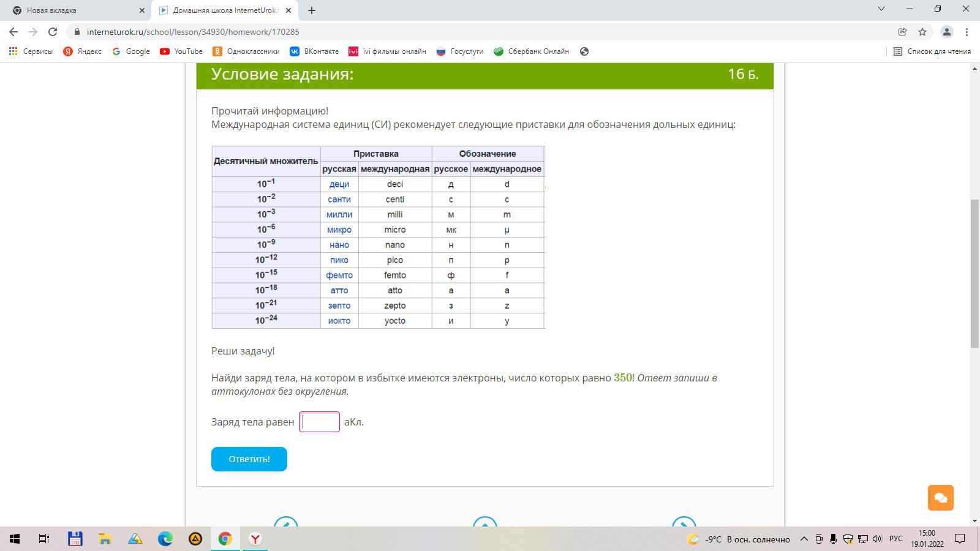Open the Сервисы apps bookmark

[x=31, y=51]
